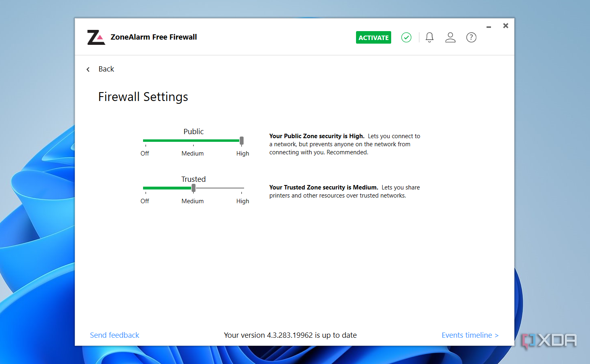Open the notifications bell
This screenshot has width=590, height=364.
click(430, 38)
